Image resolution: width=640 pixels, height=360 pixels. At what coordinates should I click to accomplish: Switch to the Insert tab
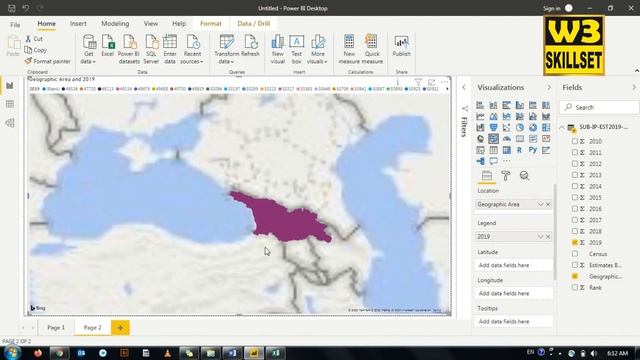tap(78, 24)
